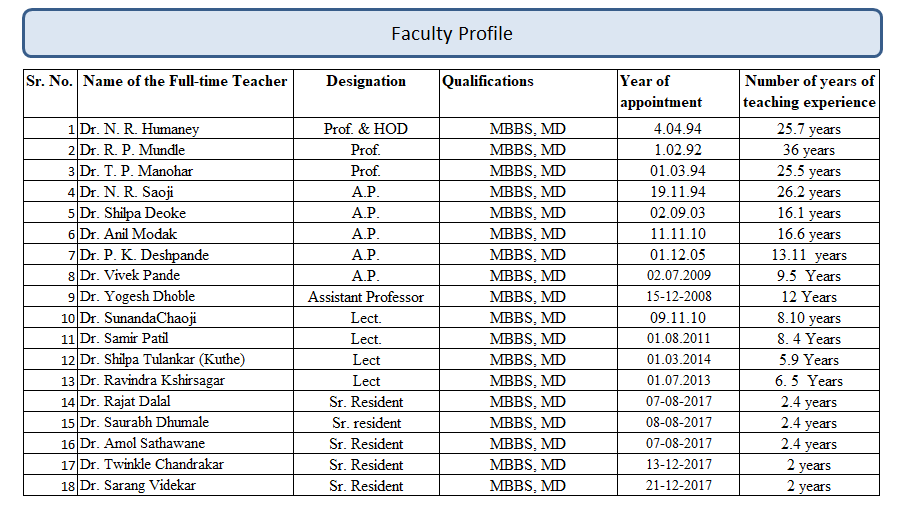Click the Qualifications column header
This screenshot has height=505, width=899.
(528, 94)
